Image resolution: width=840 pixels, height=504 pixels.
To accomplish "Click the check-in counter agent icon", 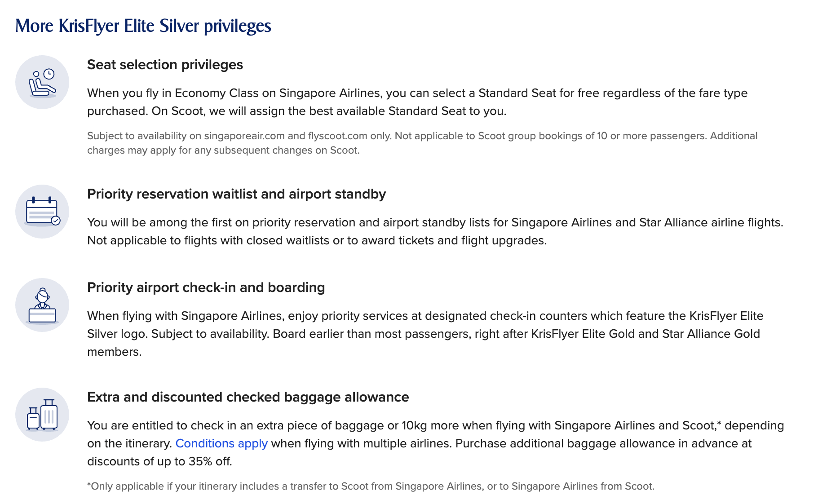I will click(x=42, y=305).
